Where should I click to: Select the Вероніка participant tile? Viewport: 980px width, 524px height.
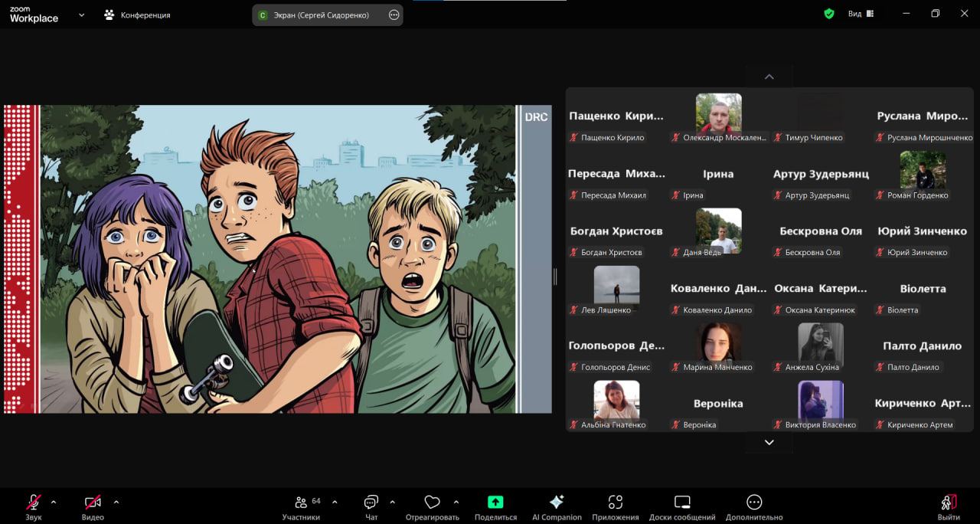718,404
